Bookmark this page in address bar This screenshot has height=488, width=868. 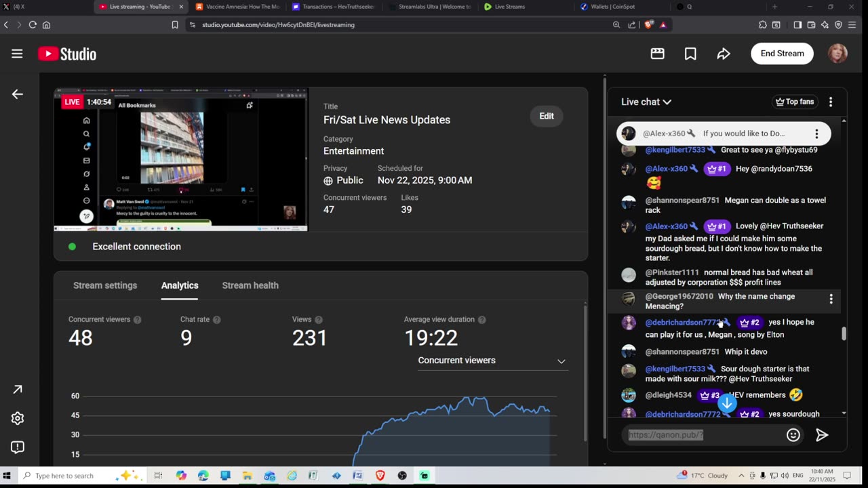coord(175,25)
